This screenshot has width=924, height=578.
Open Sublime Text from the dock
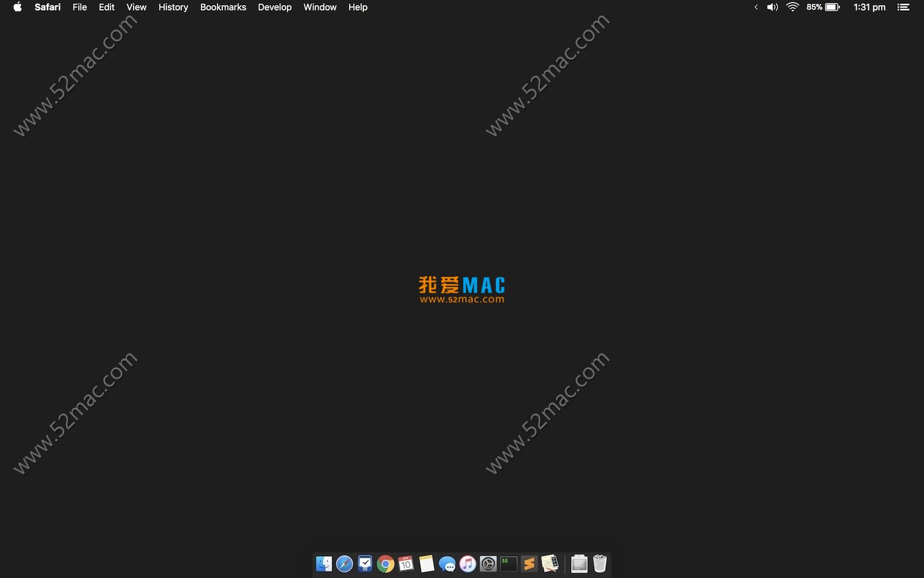click(529, 564)
